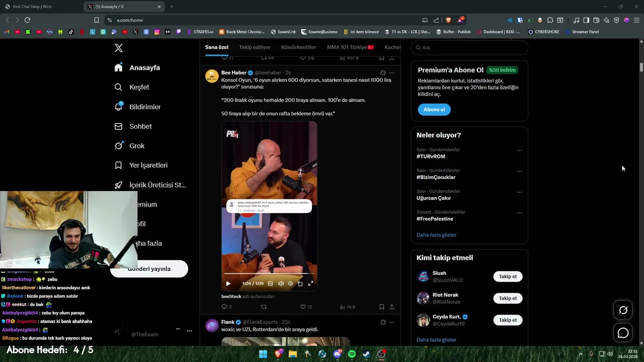Bookmark this page in the address bar

point(97,20)
